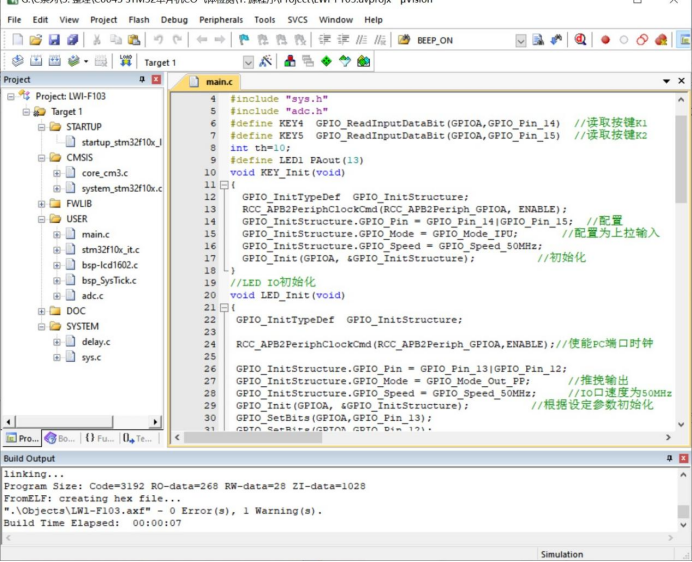Insert a bookmark using the flag icon
Image resolution: width=692 pixels, height=562 pixels.
(244, 40)
